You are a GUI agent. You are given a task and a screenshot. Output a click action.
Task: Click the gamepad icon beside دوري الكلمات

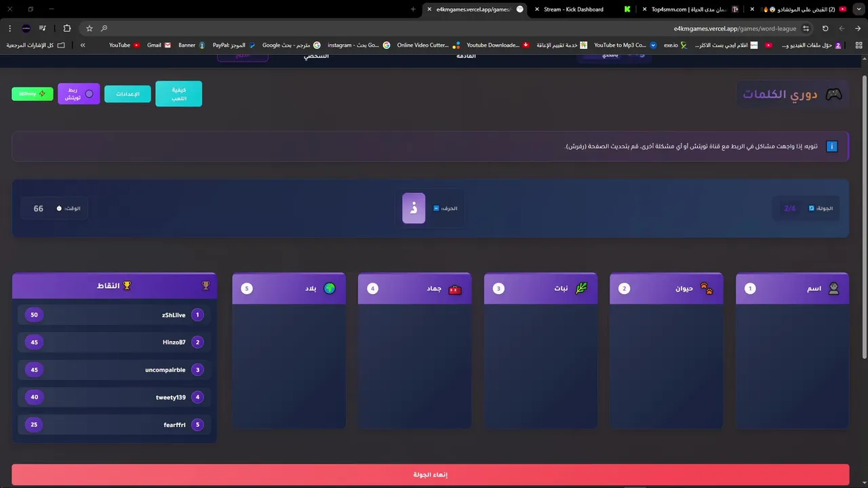(833, 94)
